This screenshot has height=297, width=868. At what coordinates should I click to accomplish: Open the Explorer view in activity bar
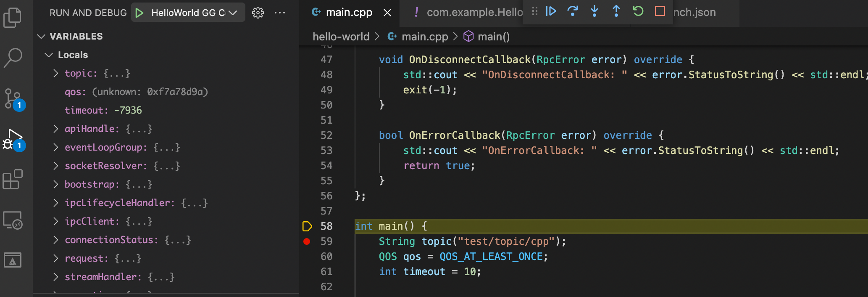click(x=13, y=18)
